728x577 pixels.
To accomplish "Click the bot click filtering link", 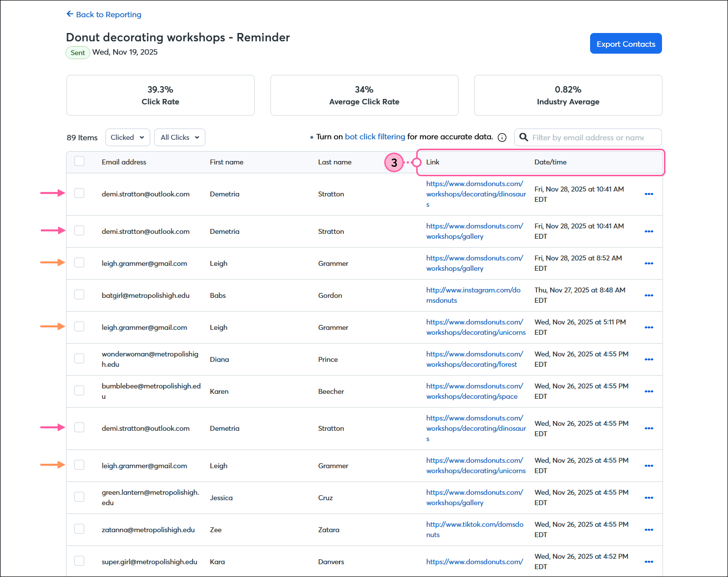I will pyautogui.click(x=375, y=136).
